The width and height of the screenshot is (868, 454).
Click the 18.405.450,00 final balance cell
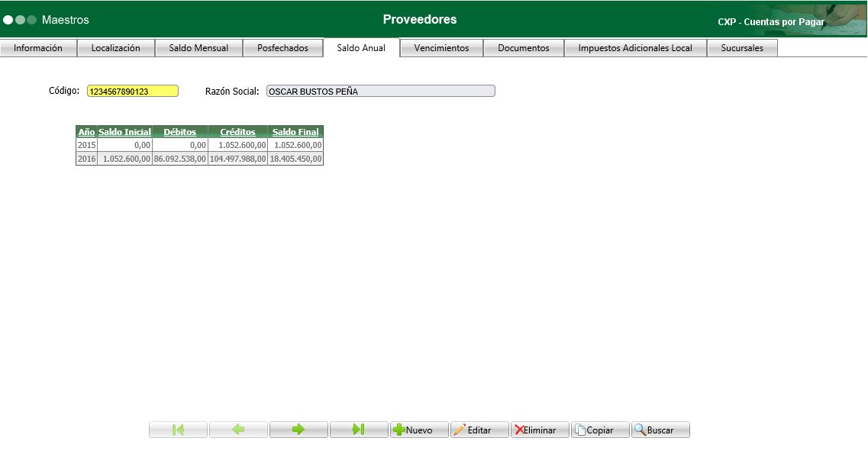(295, 159)
